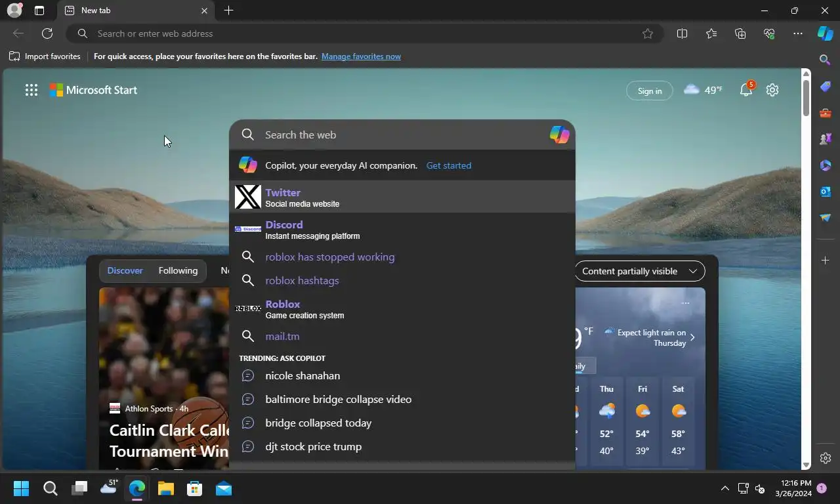The width and height of the screenshot is (840, 504).
Task: Open Collections panel
Action: (740, 33)
